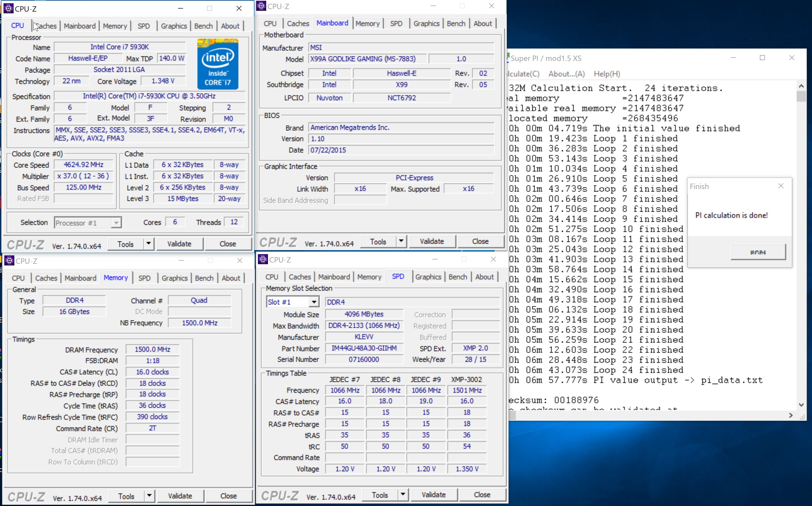Image resolution: width=812 pixels, height=506 pixels.
Task: Click Super PI vertical scrollbar down arrow
Action: click(801, 405)
